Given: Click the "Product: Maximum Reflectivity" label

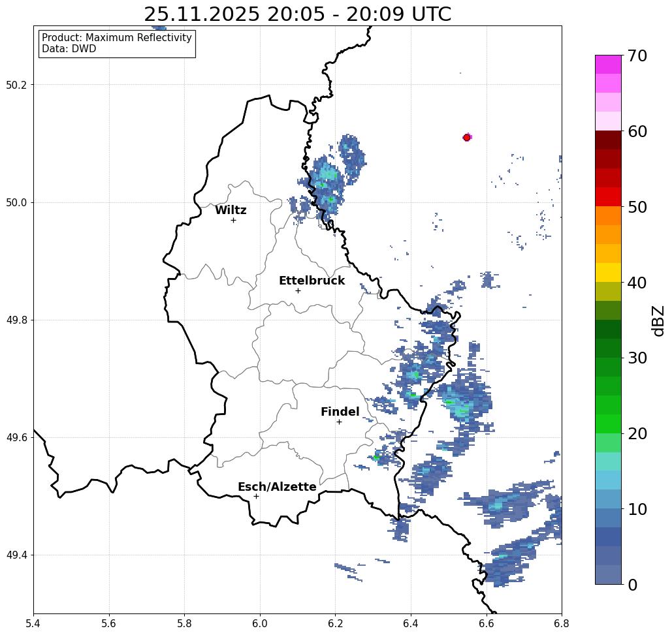Looking at the screenshot, I should coord(116,38).
